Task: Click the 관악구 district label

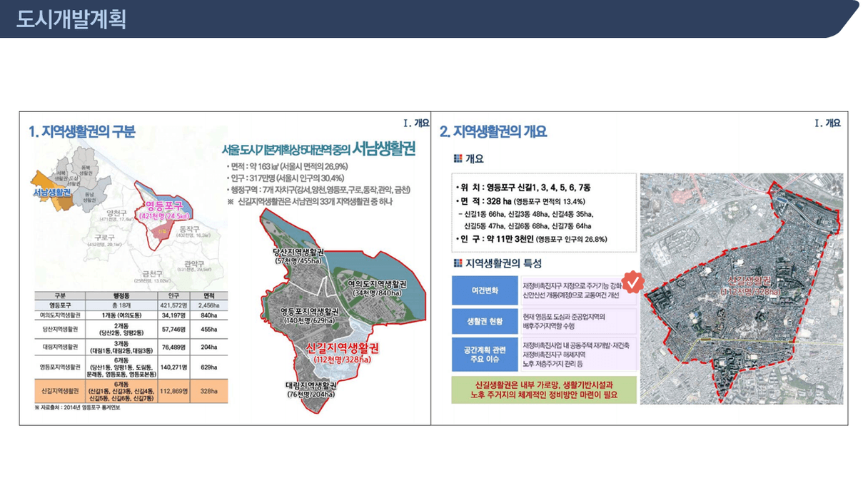Action: [x=193, y=263]
